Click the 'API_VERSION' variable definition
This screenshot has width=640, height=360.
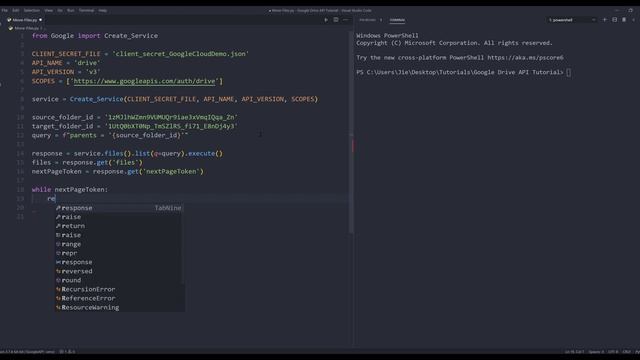point(53,72)
